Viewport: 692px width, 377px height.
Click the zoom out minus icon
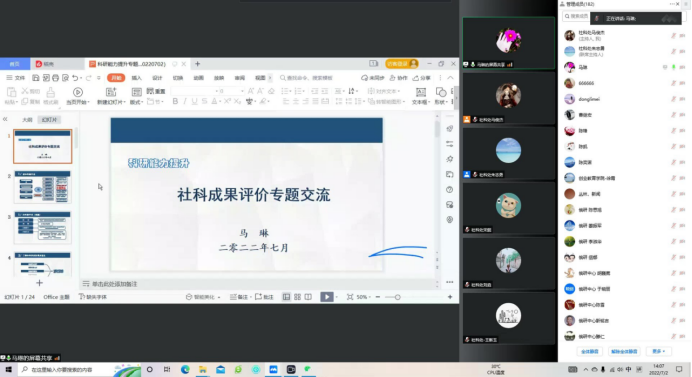click(x=378, y=297)
